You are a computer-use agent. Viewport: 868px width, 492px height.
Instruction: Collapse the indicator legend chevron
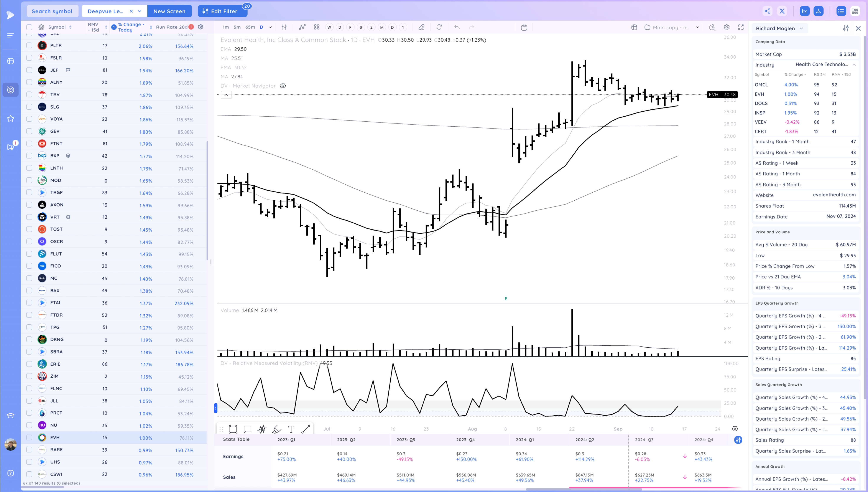226,95
